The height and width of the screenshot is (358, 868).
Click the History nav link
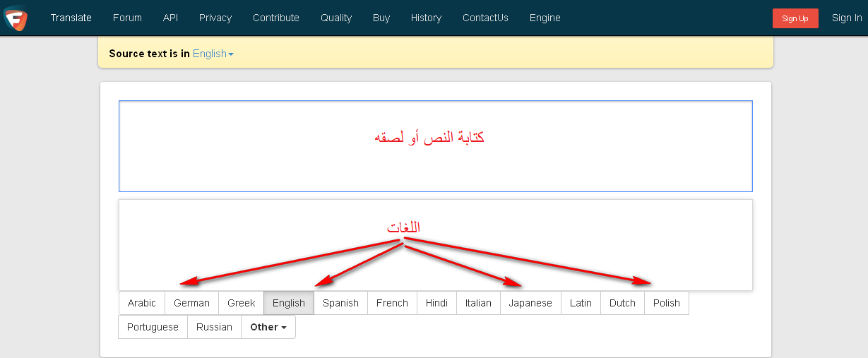point(426,18)
